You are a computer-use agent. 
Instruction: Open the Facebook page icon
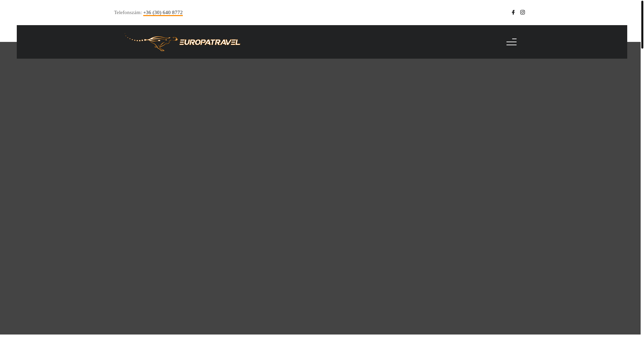click(x=513, y=12)
